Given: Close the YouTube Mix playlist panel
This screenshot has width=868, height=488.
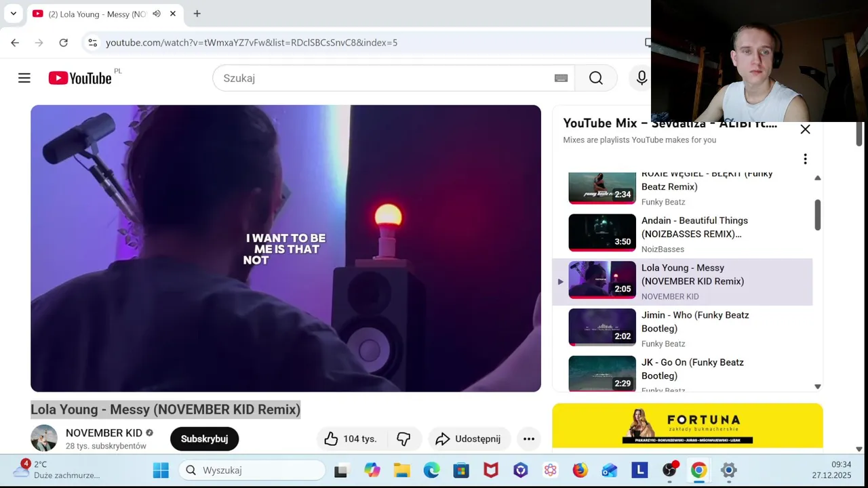Looking at the screenshot, I should pos(805,129).
